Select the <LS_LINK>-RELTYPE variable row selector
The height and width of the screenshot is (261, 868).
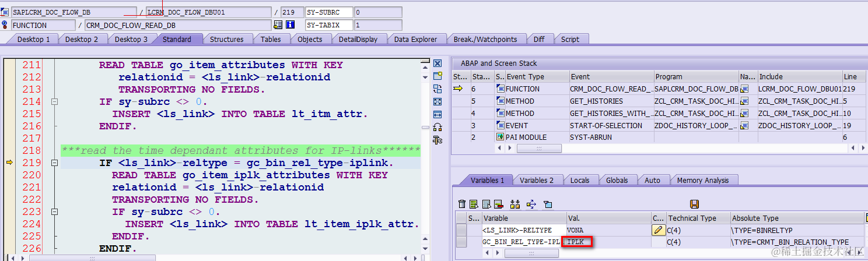pos(461,230)
